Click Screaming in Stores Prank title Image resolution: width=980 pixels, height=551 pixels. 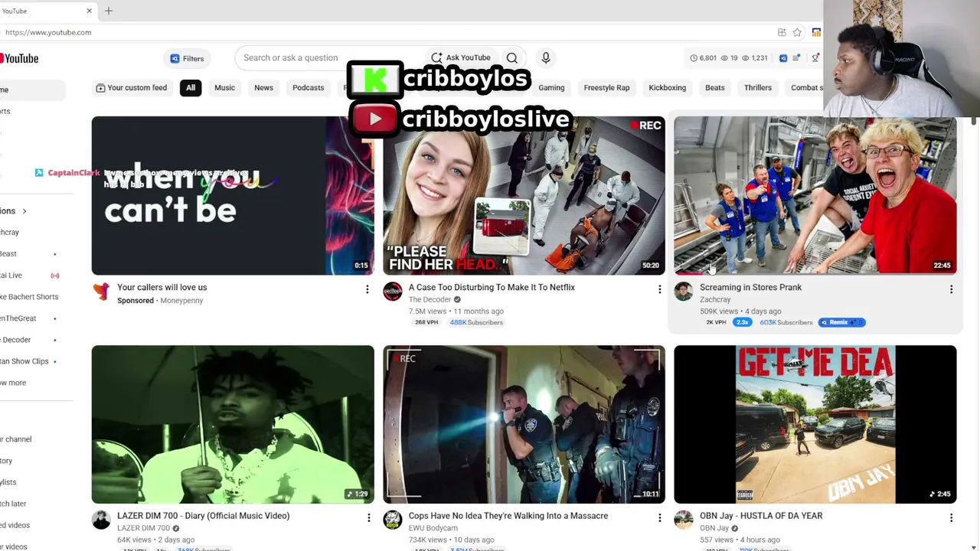point(751,288)
